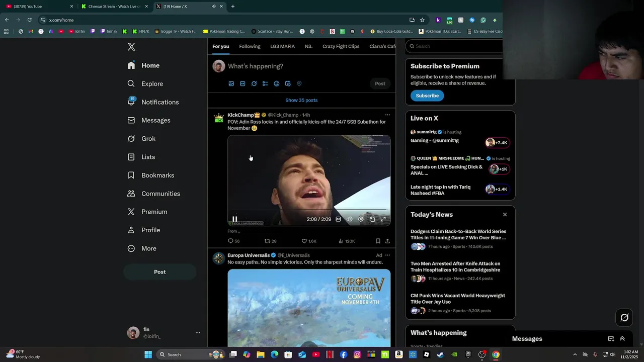Click Show 35 posts

coord(301,100)
